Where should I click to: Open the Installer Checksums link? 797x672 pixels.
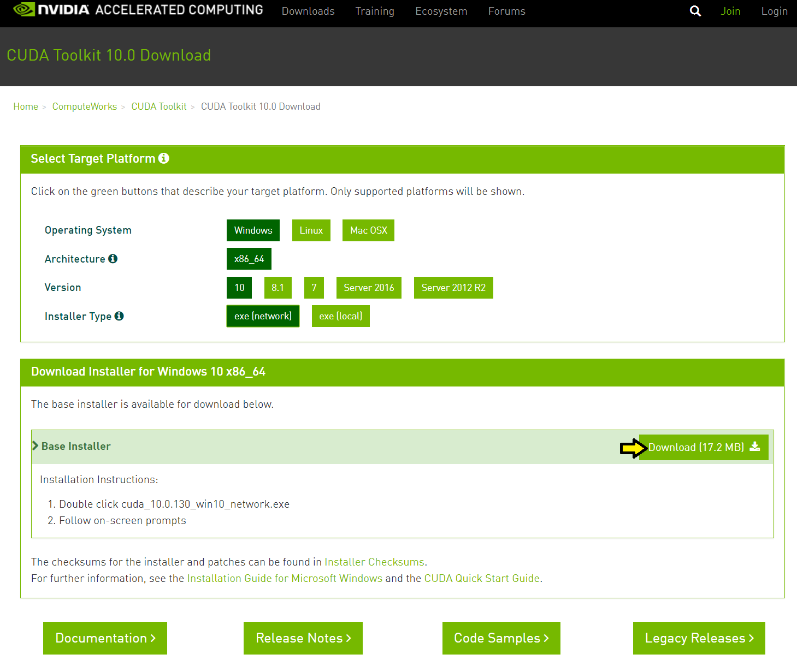pos(374,562)
